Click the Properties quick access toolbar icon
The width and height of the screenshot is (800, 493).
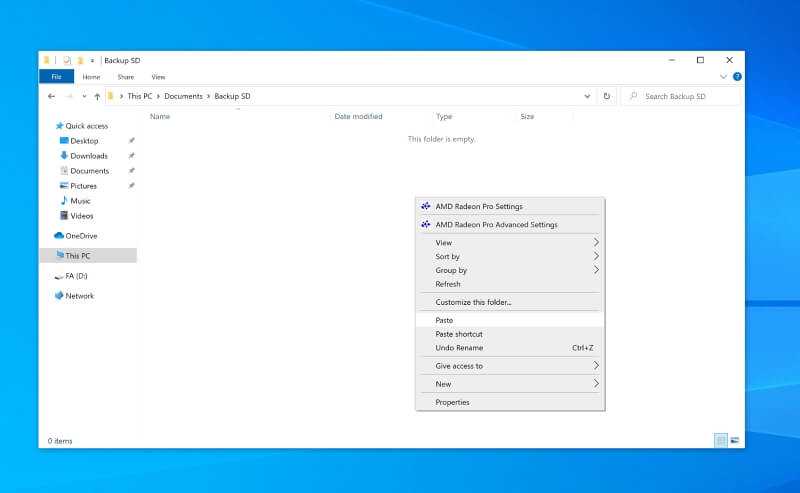[67, 60]
